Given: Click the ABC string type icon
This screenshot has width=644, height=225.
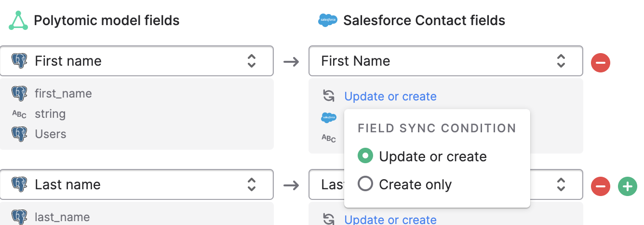Looking at the screenshot, I should (x=19, y=114).
